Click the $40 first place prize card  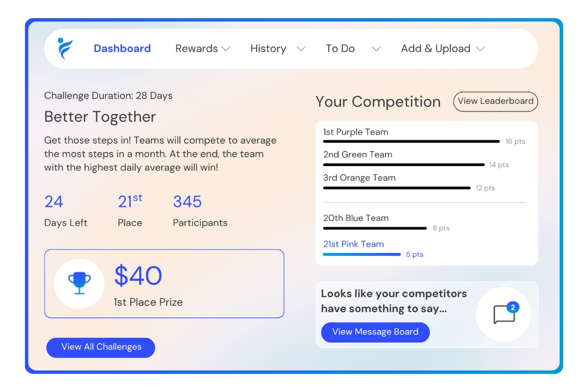coord(164,283)
